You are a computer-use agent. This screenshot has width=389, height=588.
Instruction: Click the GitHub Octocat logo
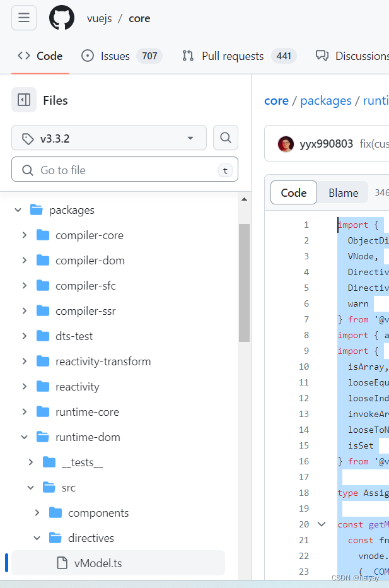coord(62,18)
